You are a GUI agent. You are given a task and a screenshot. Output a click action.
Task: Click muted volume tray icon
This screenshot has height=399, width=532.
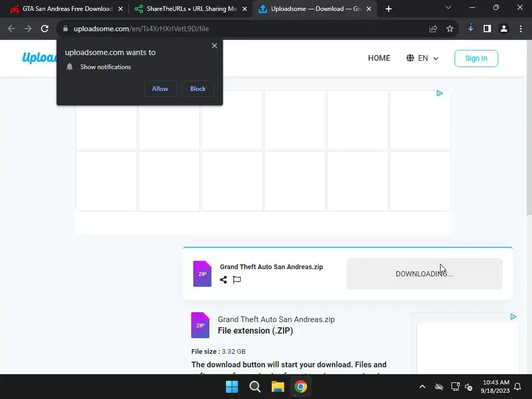[469, 387]
